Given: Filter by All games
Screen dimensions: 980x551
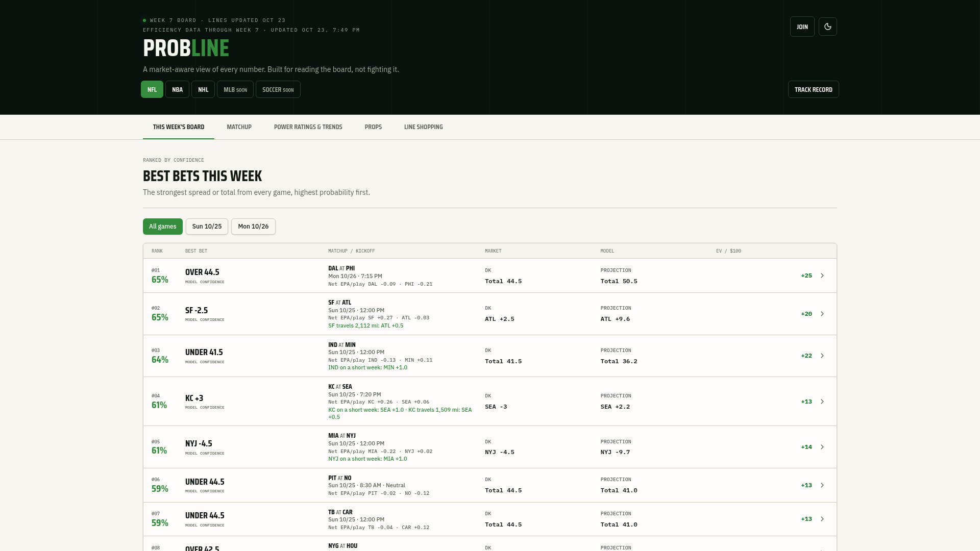Looking at the screenshot, I should pyautogui.click(x=163, y=227).
